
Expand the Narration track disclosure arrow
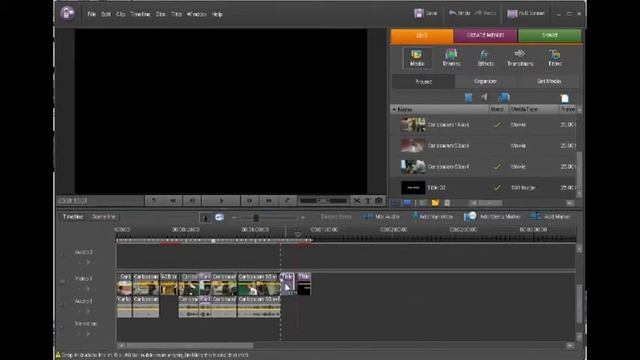(x=88, y=333)
